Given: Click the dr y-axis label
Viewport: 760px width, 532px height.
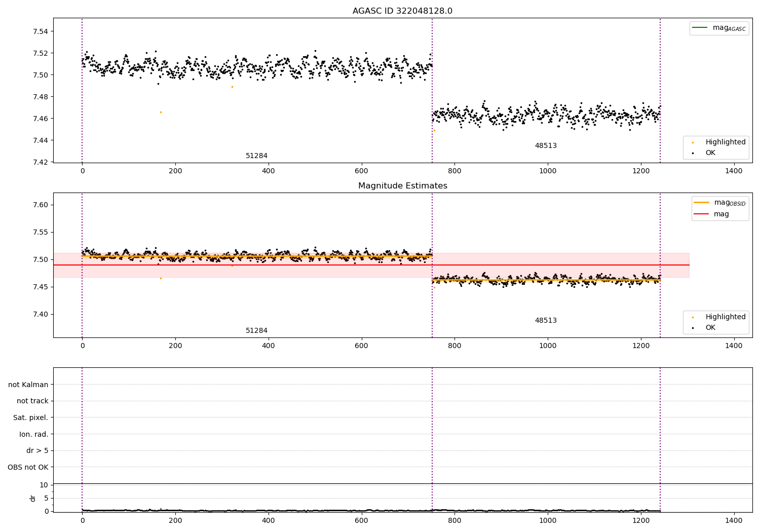Looking at the screenshot, I should pyautogui.click(x=33, y=498).
